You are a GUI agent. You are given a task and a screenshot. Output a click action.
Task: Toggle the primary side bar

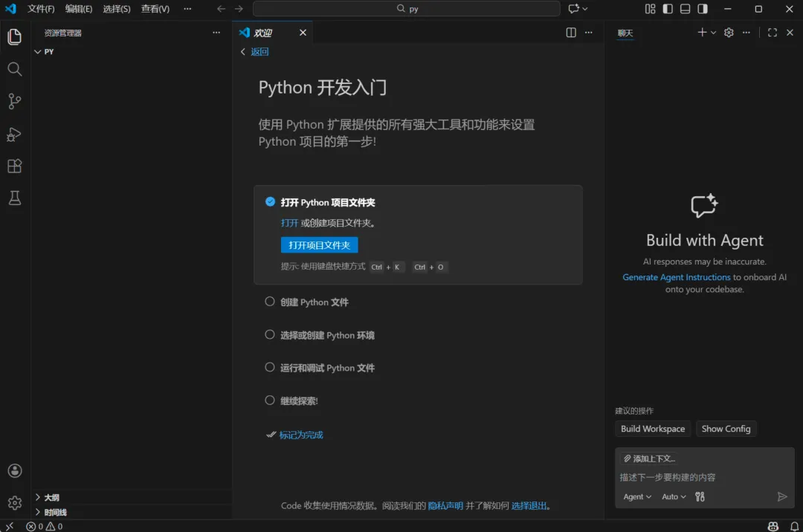(667, 9)
